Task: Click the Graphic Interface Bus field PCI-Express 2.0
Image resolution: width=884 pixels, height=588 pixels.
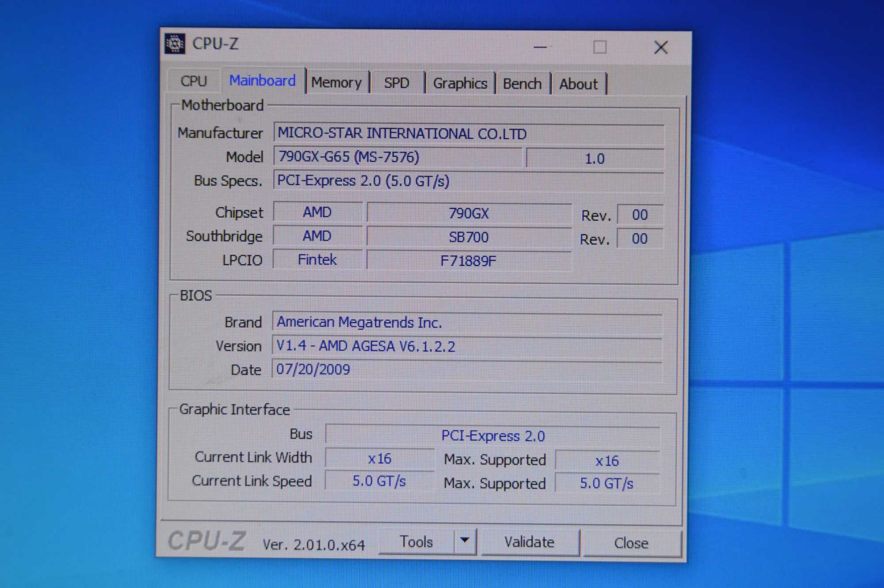Action: pos(493,436)
